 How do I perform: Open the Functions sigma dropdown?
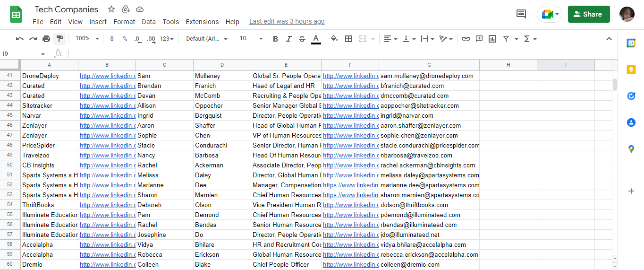pyautogui.click(x=530, y=39)
